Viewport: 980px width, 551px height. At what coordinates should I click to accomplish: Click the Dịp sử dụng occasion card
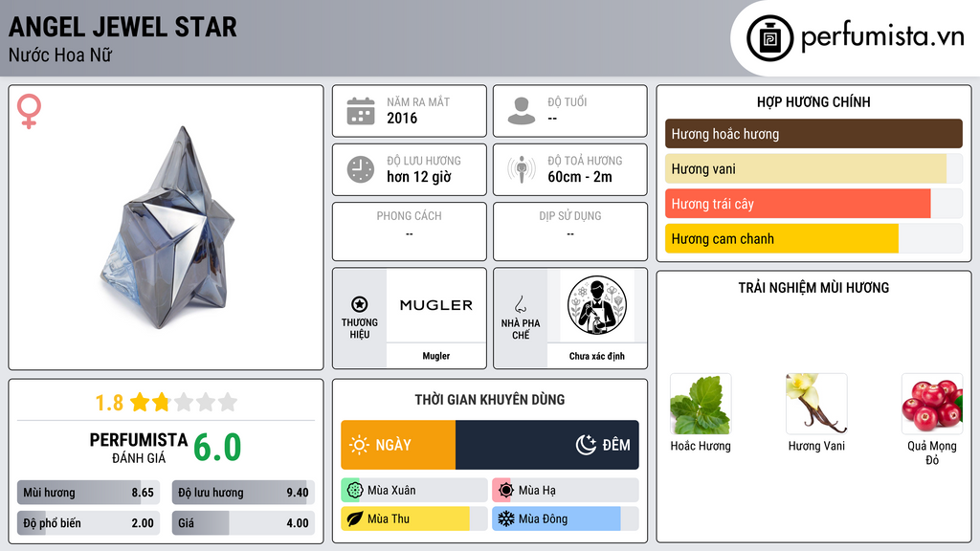tap(570, 231)
